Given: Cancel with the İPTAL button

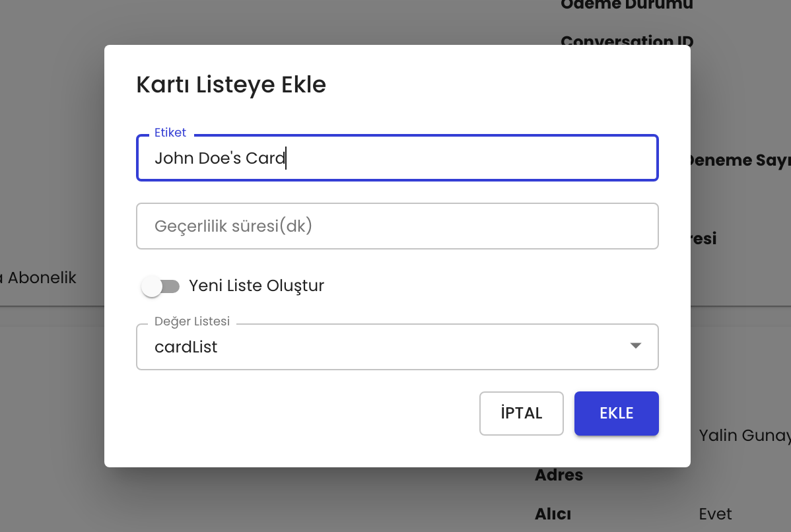Looking at the screenshot, I should click(521, 413).
